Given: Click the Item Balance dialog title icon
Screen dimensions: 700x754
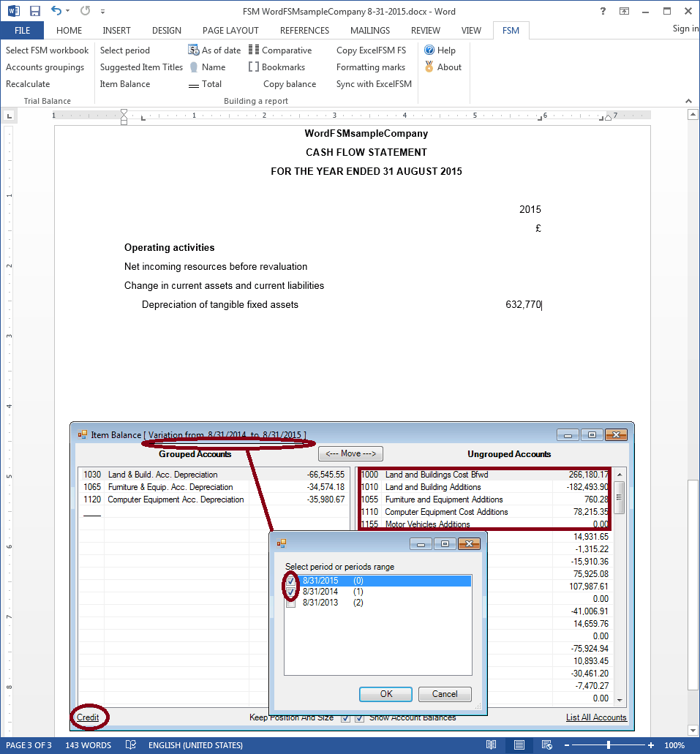Looking at the screenshot, I should pyautogui.click(x=83, y=434).
